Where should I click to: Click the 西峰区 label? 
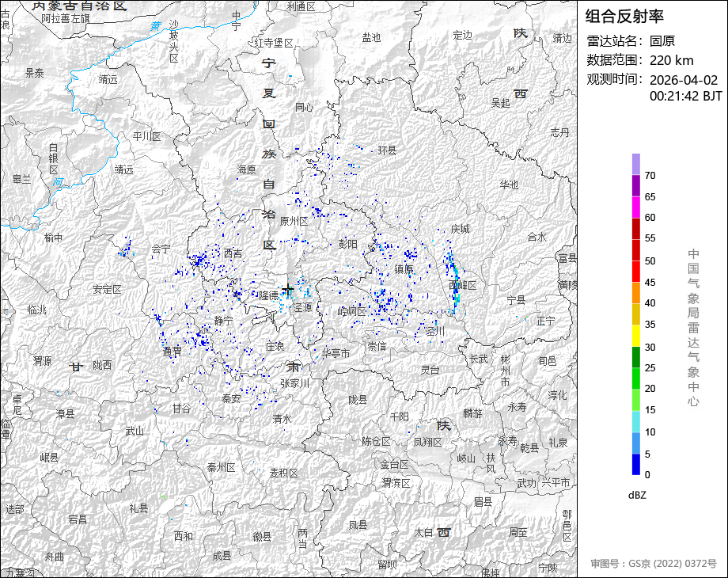coord(463,285)
